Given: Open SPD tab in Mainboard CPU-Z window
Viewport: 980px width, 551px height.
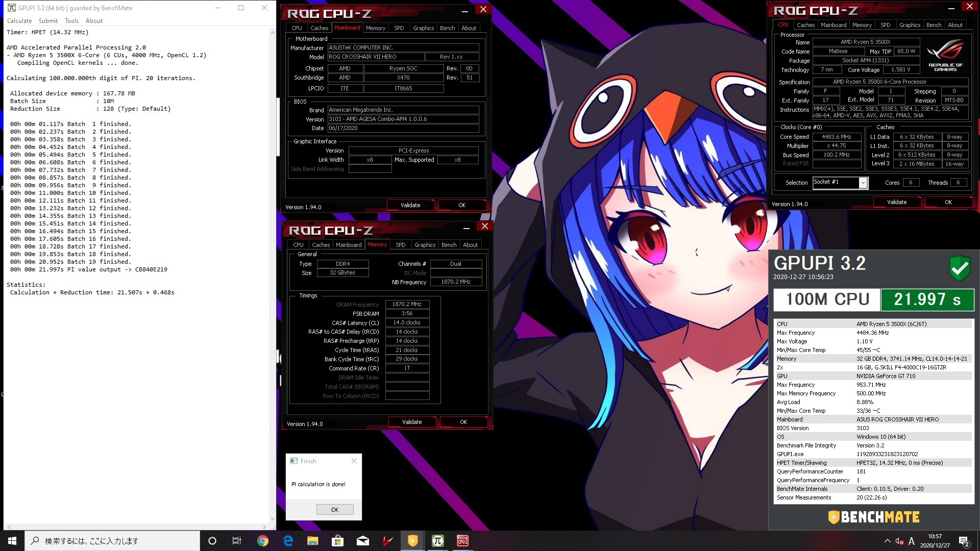Looking at the screenshot, I should tap(399, 28).
